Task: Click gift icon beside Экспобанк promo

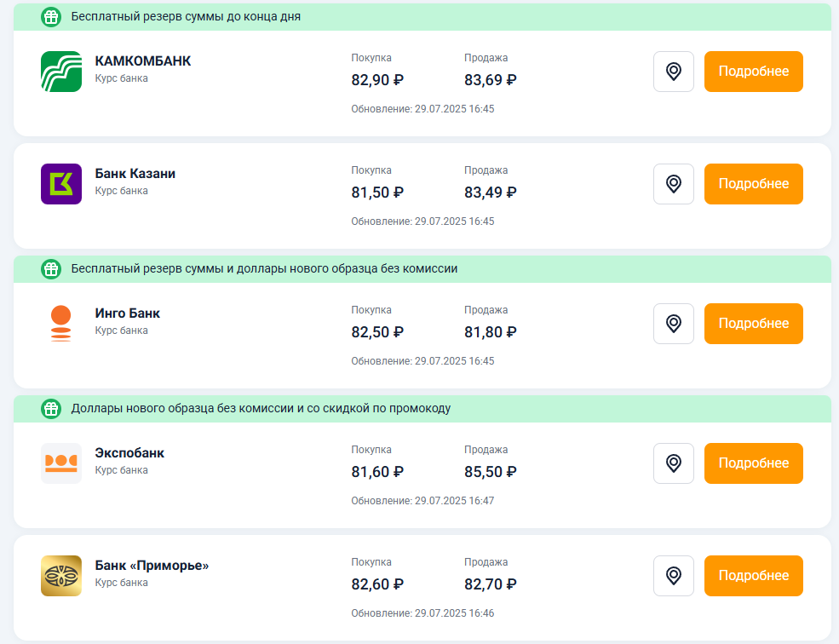Action: 51,408
